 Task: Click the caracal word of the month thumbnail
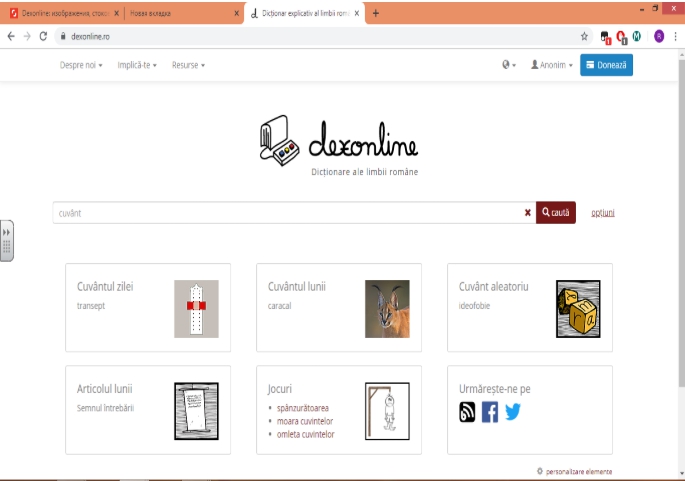click(x=387, y=308)
